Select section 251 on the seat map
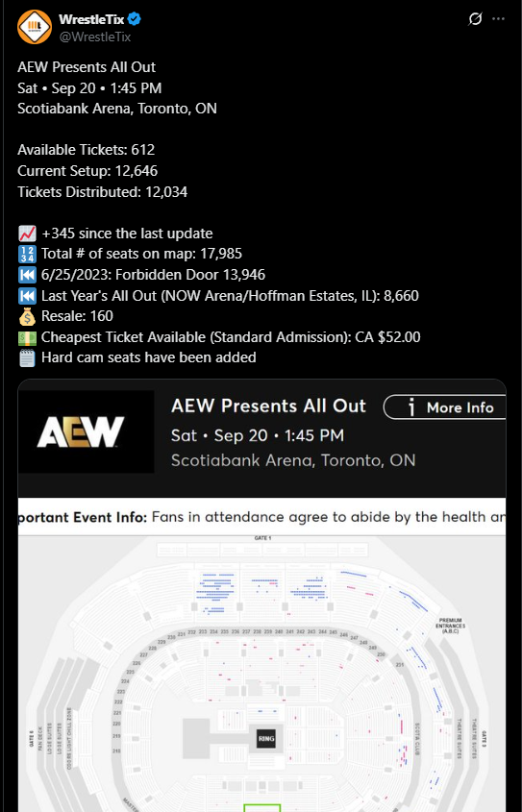The image size is (522, 812). coord(399,664)
